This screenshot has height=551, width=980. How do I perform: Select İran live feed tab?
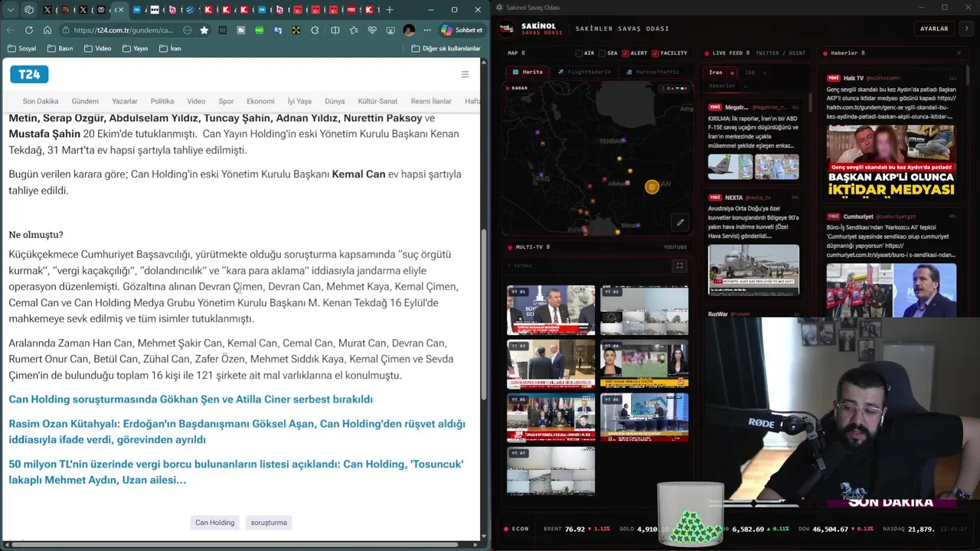tap(716, 73)
